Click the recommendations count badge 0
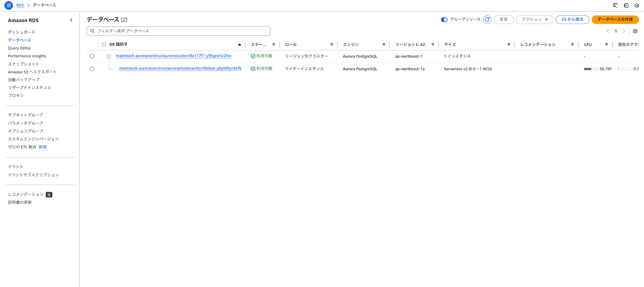644x287 pixels. point(49,195)
